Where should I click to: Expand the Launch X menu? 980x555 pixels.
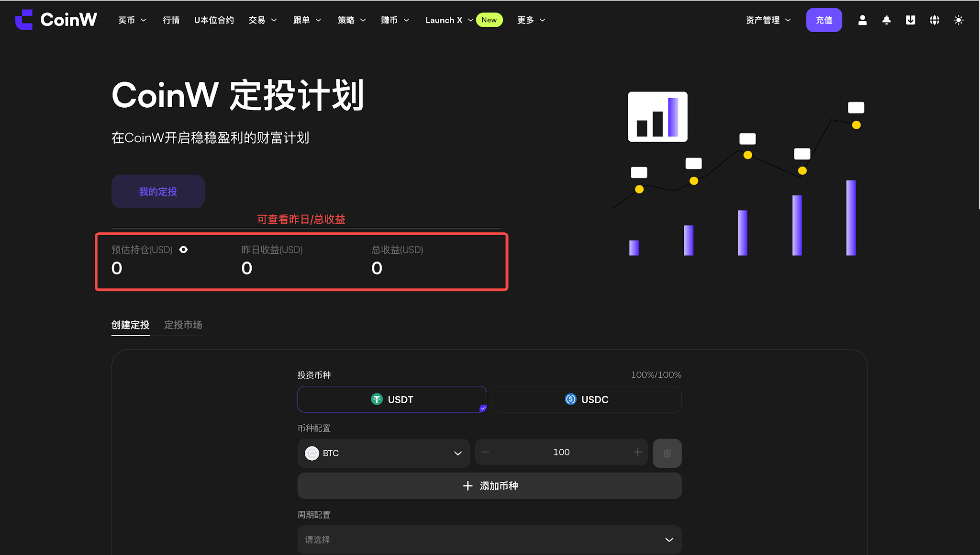(449, 20)
